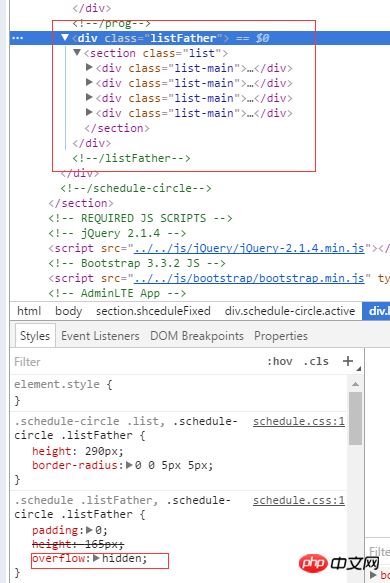The width and height of the screenshot is (390, 583).
Task: Expand the padding shorthand triangle
Action: (89, 529)
